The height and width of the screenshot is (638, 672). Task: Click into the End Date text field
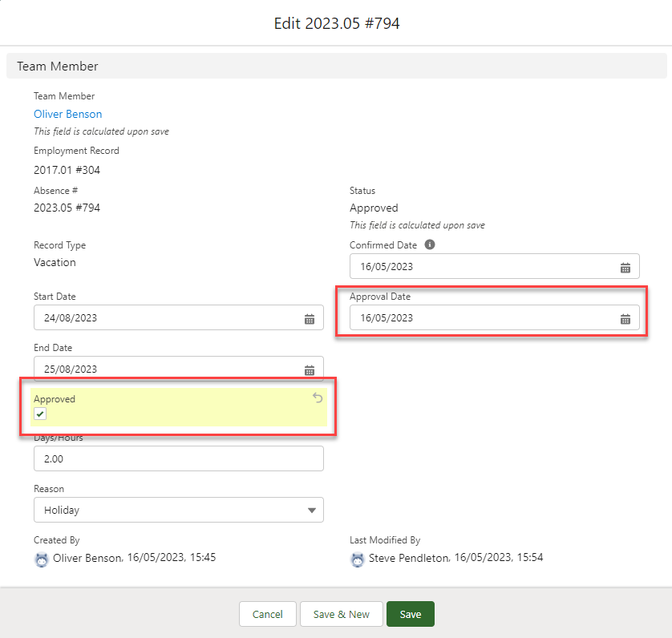pos(160,369)
